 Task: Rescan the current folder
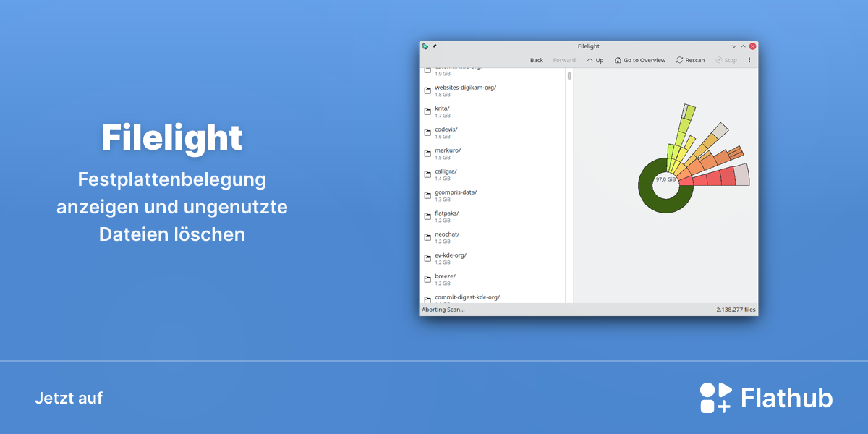click(690, 60)
